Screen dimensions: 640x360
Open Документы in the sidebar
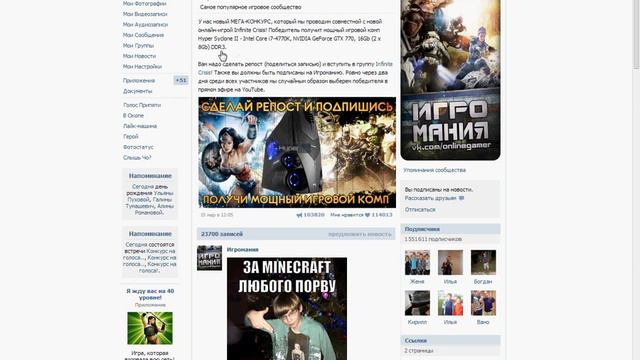point(138,91)
